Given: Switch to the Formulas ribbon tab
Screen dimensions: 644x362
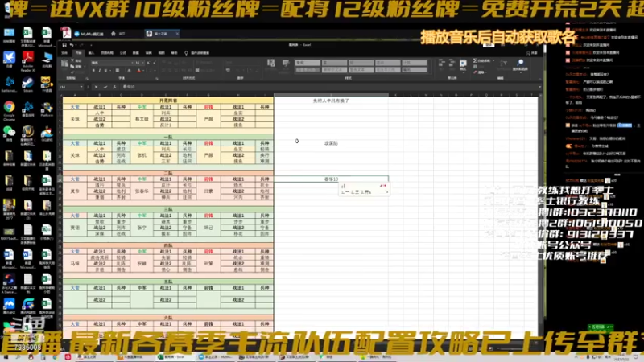Looking at the screenshot, I should (x=123, y=53).
